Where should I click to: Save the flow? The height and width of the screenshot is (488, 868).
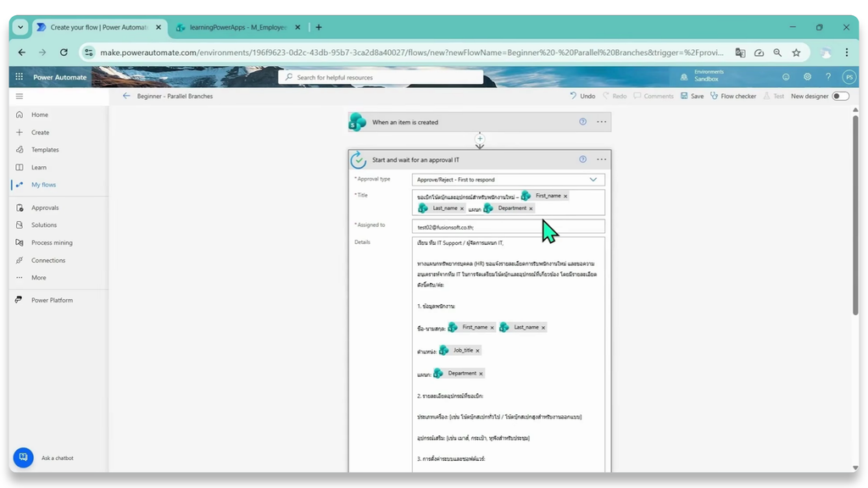tap(692, 97)
